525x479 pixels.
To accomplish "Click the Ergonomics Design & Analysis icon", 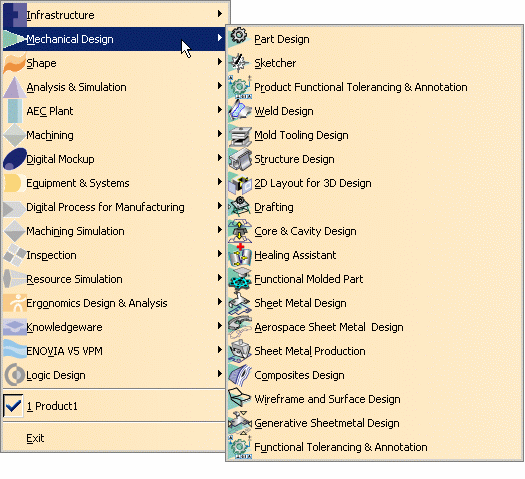I will [14, 303].
